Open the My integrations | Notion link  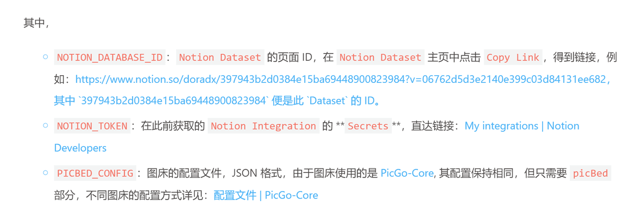pyautogui.click(x=522, y=126)
